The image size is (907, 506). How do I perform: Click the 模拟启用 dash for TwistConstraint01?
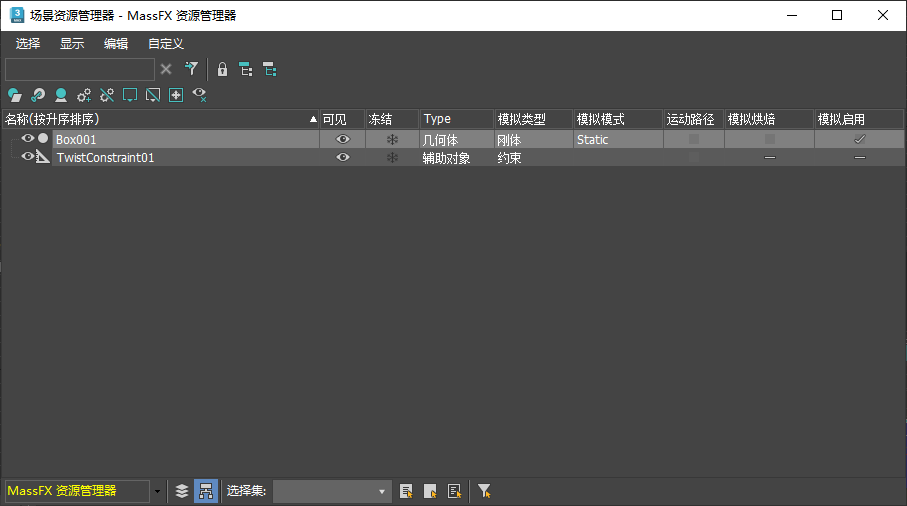pyautogui.click(x=860, y=157)
